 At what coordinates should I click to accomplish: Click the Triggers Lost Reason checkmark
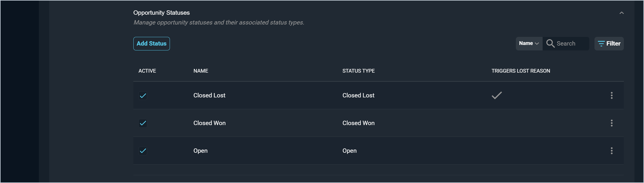pyautogui.click(x=497, y=95)
